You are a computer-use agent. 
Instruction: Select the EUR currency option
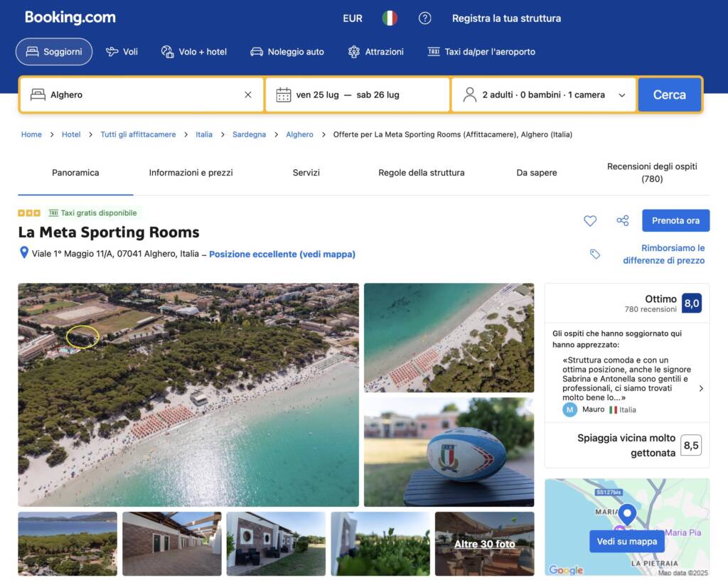coord(353,18)
